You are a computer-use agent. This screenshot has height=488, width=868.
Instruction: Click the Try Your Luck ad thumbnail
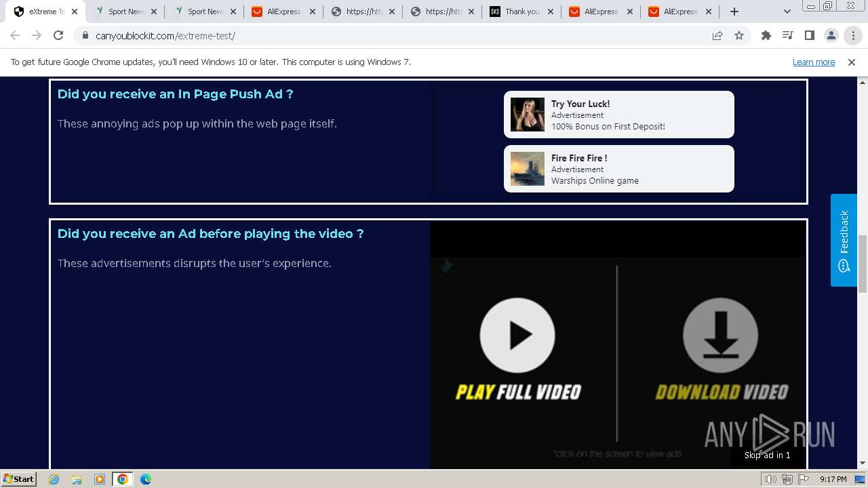click(528, 115)
